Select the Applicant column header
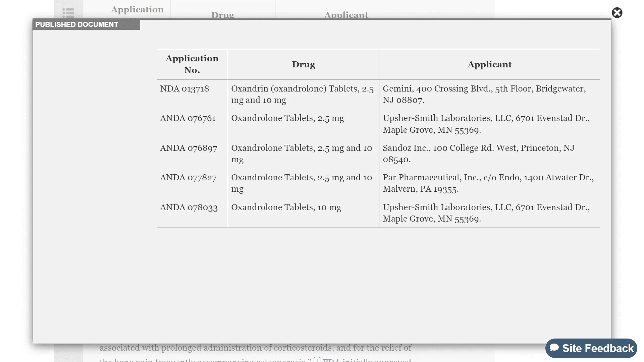The image size is (644, 362). pos(490,64)
